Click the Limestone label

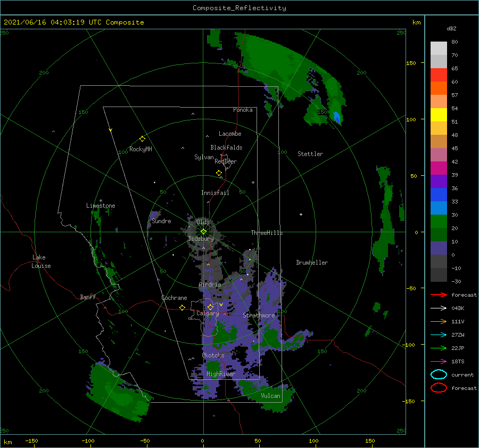(x=101, y=206)
